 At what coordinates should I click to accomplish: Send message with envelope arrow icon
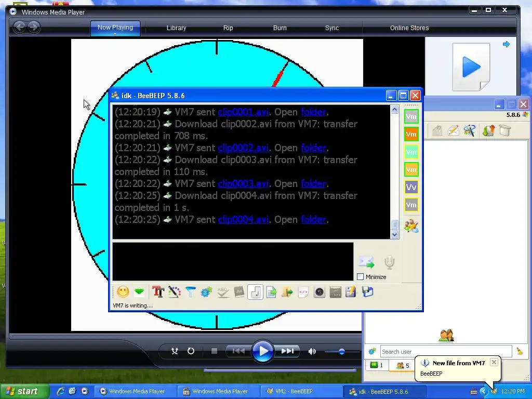click(366, 262)
